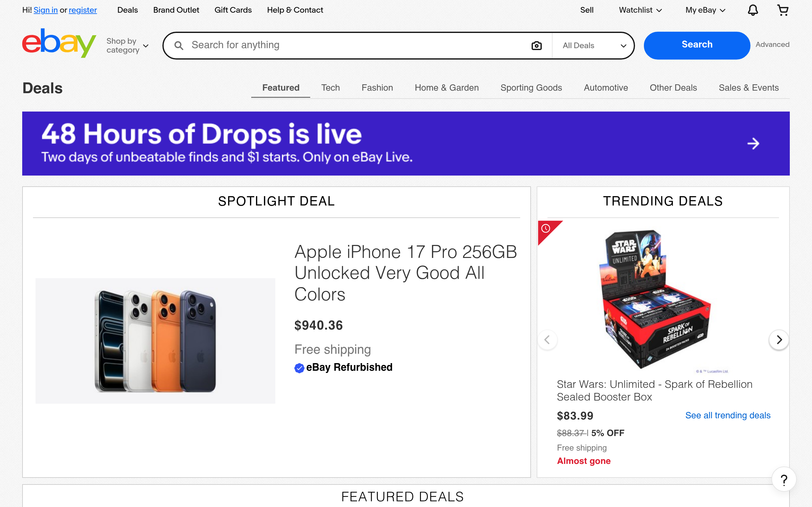Image resolution: width=812 pixels, height=507 pixels.
Task: Expand the My eBay menu
Action: (704, 10)
